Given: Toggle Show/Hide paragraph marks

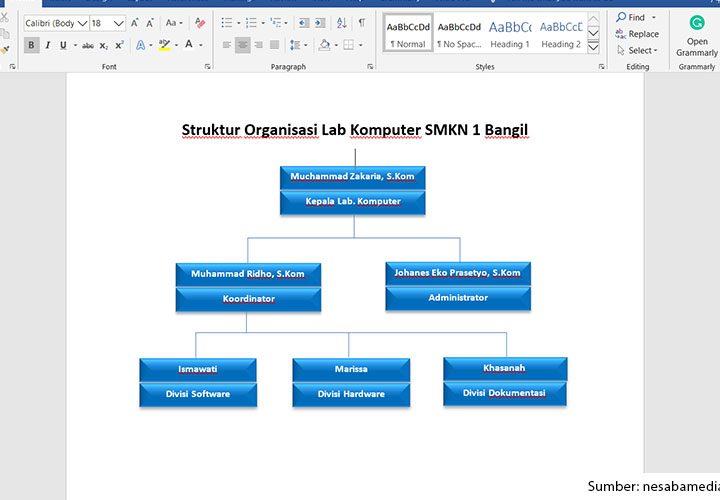Looking at the screenshot, I should click(x=362, y=22).
